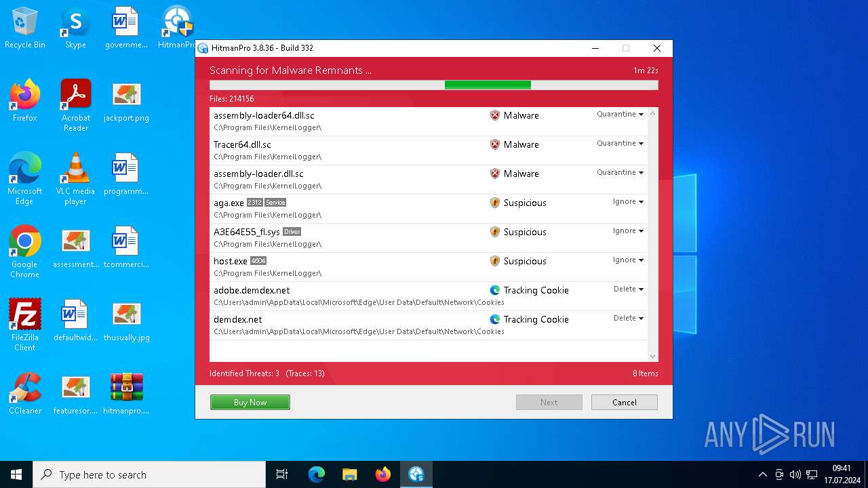The height and width of the screenshot is (488, 868).
Task: Open the Ignore dropdown for aga.exe
Action: 628,202
